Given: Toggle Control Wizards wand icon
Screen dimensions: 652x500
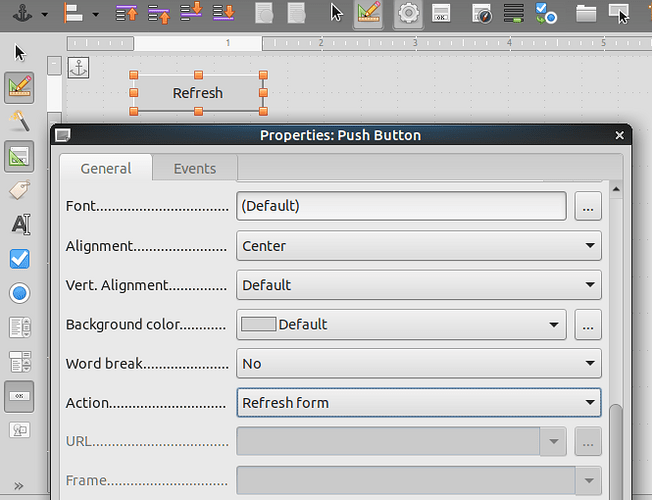Looking at the screenshot, I should point(20,121).
